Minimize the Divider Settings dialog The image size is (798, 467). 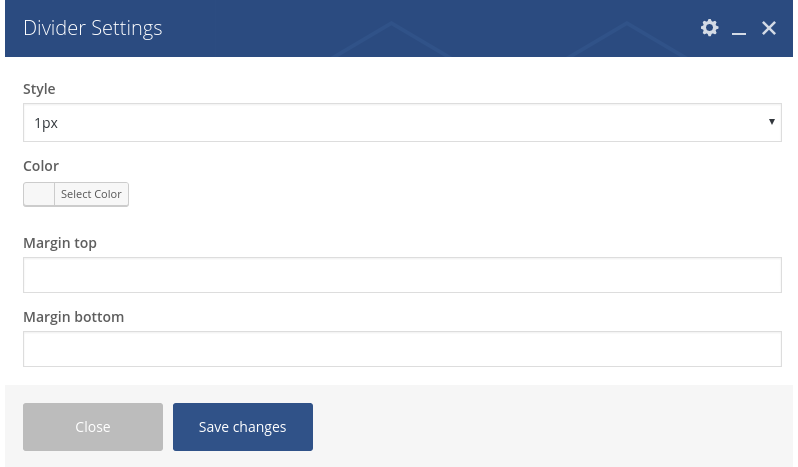(739, 29)
